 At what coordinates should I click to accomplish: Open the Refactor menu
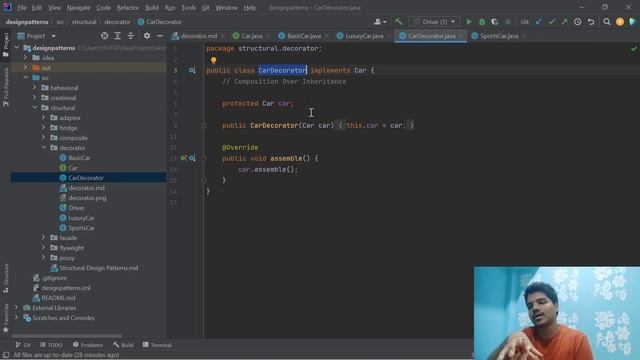pos(127,8)
